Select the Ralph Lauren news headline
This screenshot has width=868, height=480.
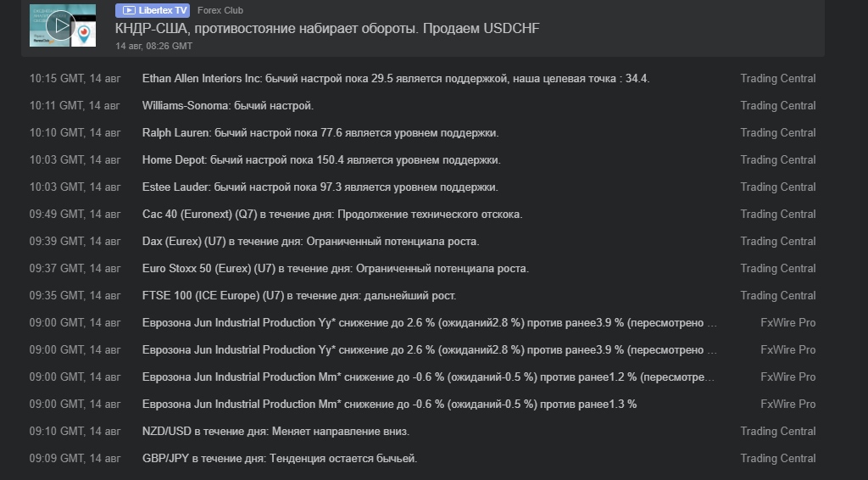(320, 132)
